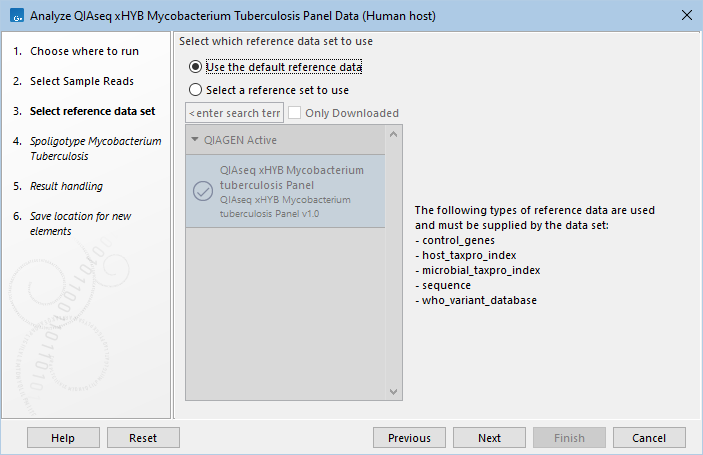Tick the 'Only Downloaded' checkbox

[295, 113]
